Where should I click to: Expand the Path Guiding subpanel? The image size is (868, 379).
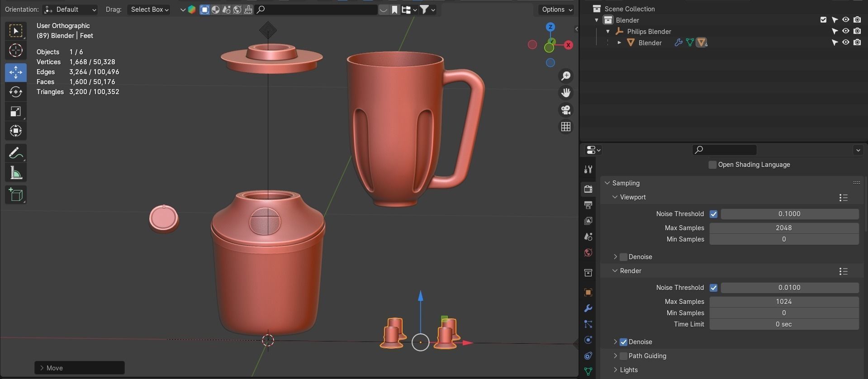[615, 356]
